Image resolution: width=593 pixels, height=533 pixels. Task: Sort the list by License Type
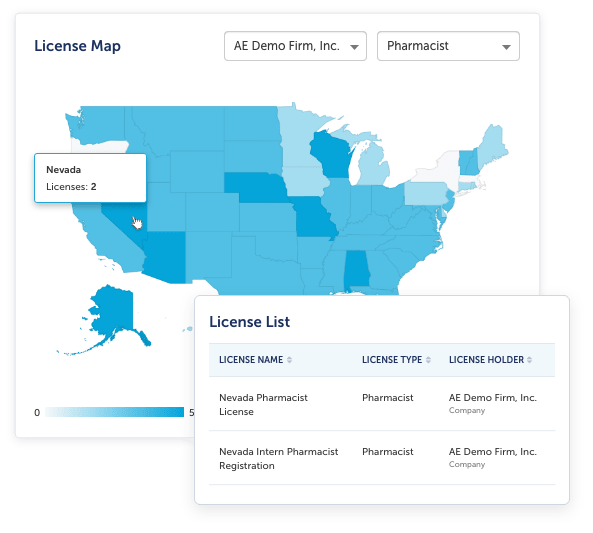(x=428, y=360)
